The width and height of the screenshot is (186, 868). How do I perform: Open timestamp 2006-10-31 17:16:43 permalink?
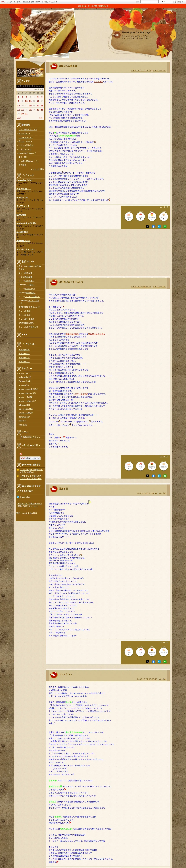click(x=141, y=71)
